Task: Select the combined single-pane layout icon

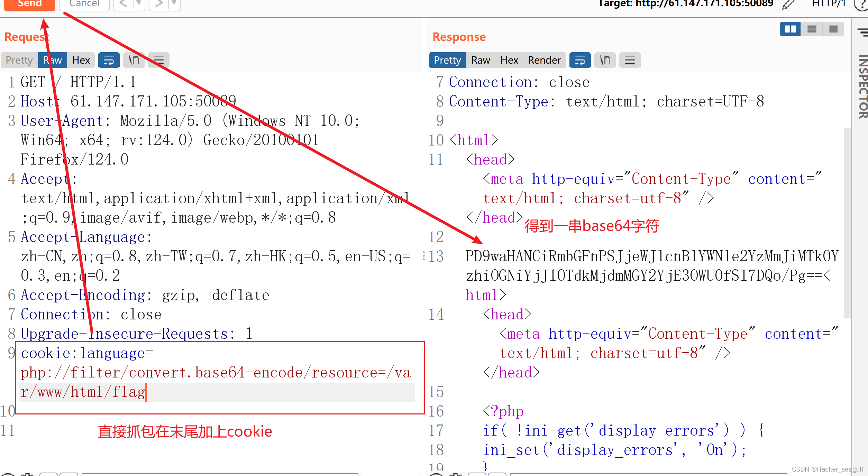Action: 833,29
